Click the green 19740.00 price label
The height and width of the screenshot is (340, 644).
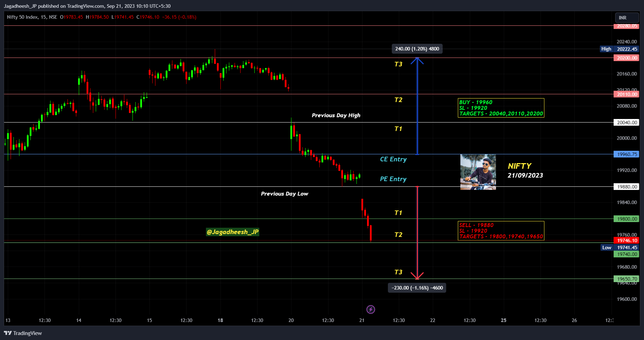626,254
